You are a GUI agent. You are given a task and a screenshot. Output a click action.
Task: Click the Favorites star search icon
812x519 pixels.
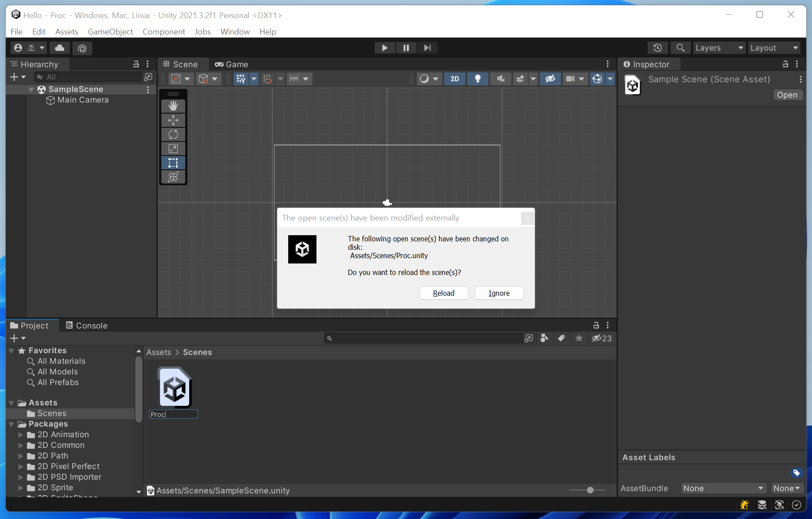coord(579,338)
